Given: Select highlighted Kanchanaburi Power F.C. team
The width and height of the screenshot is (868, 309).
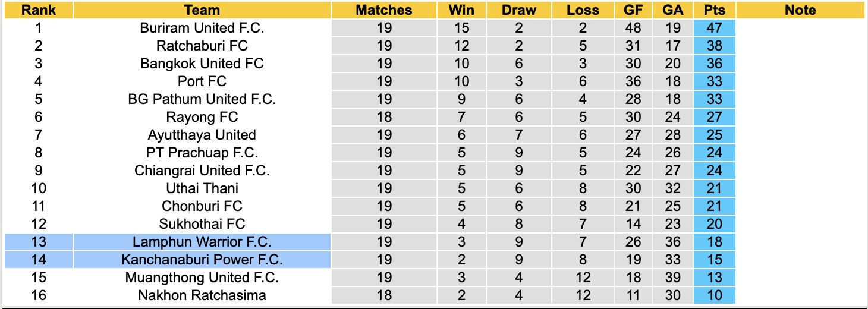Looking at the screenshot, I should 202,260.
